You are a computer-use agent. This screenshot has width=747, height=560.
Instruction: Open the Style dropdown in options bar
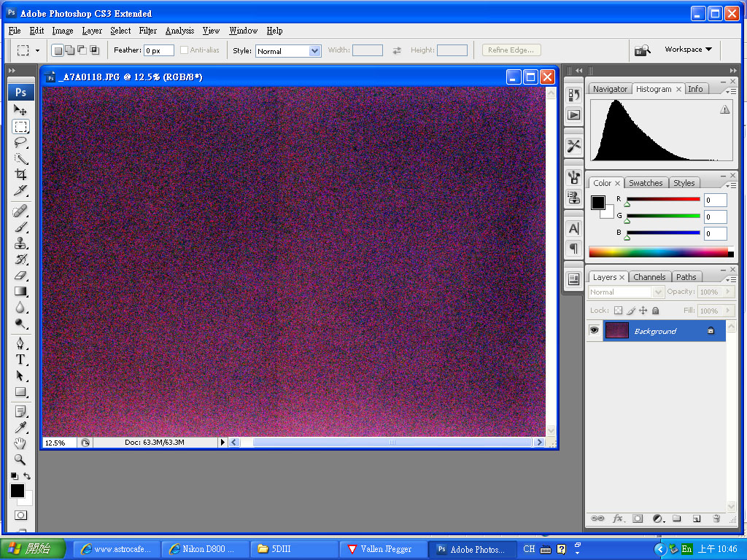tap(288, 51)
